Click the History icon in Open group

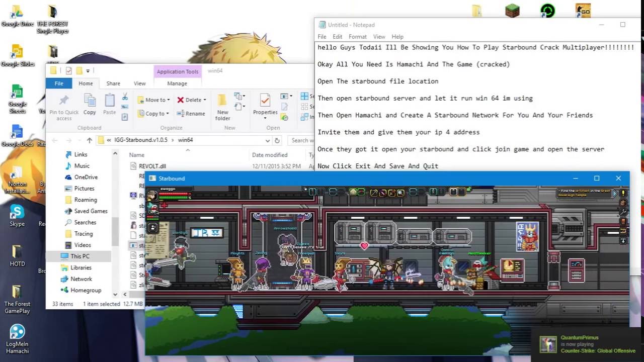(x=284, y=117)
